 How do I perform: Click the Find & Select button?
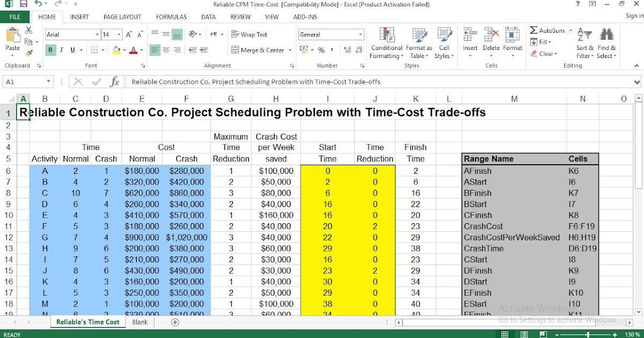pyautogui.click(x=606, y=42)
